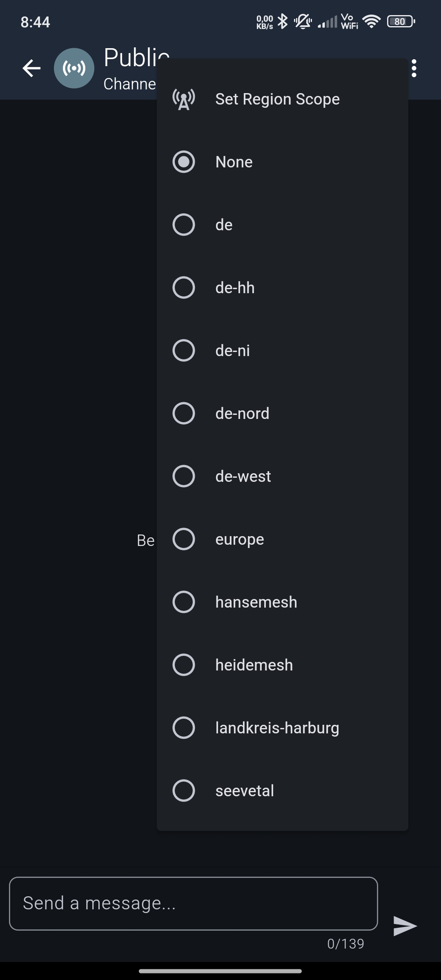
Task: Click the Set Region Scope header
Action: pyautogui.click(x=277, y=99)
